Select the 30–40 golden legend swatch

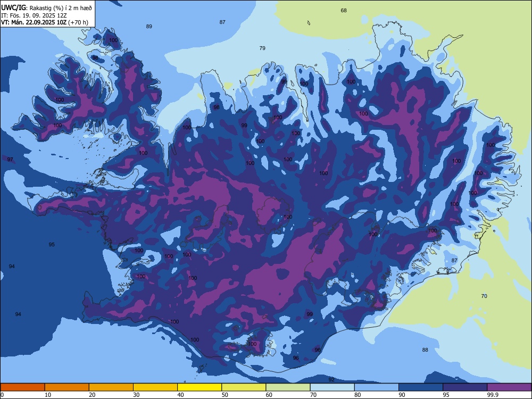point(155,387)
